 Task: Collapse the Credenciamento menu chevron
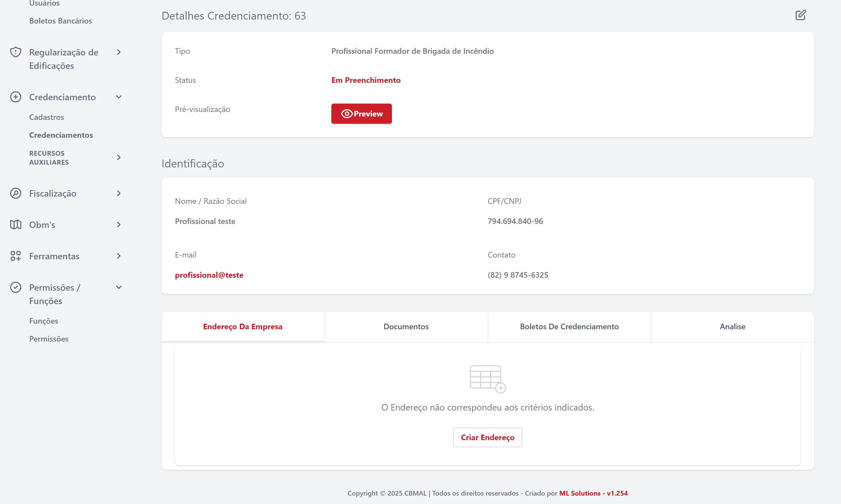click(x=119, y=97)
